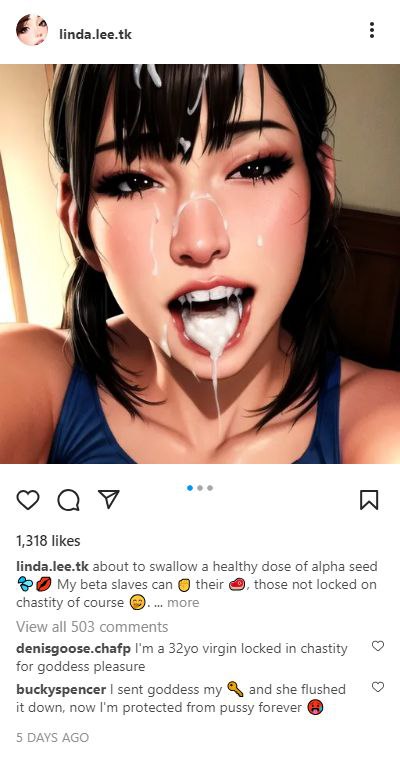Like the denisgoose.chafp comment heart
This screenshot has height=762, width=400.
coord(378,646)
